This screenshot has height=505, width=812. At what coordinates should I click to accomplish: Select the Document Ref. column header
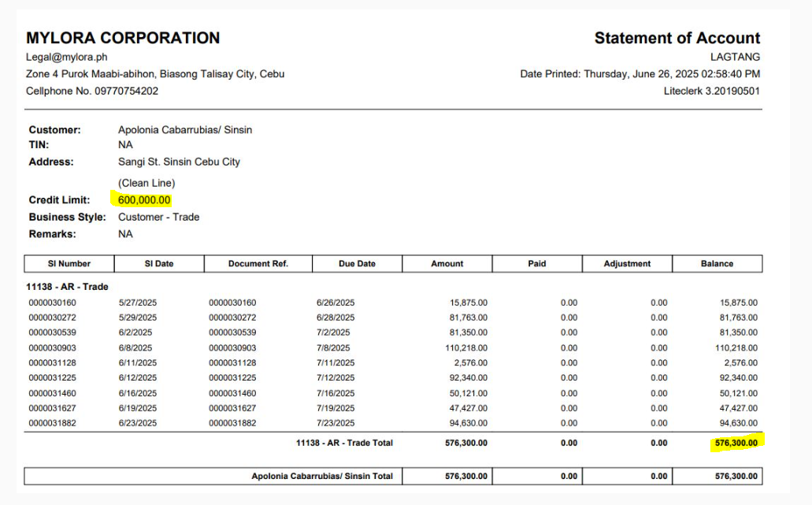(258, 264)
